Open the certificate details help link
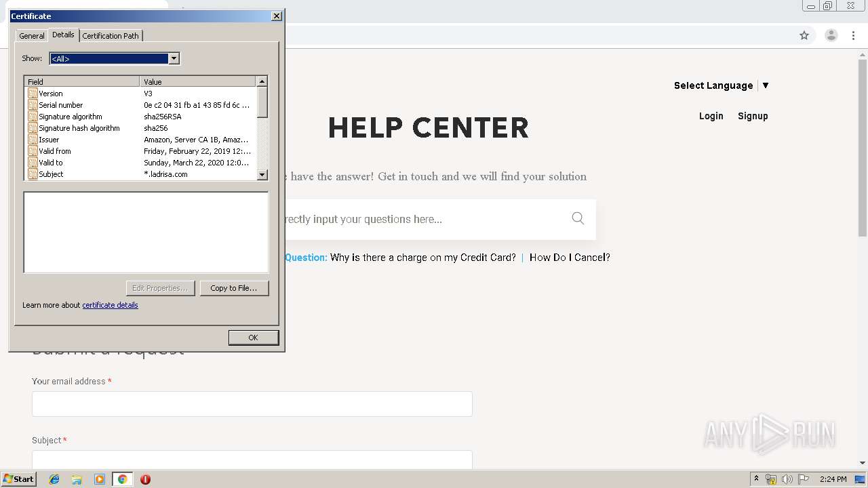Screen dimensions: 868x488 (110, 305)
